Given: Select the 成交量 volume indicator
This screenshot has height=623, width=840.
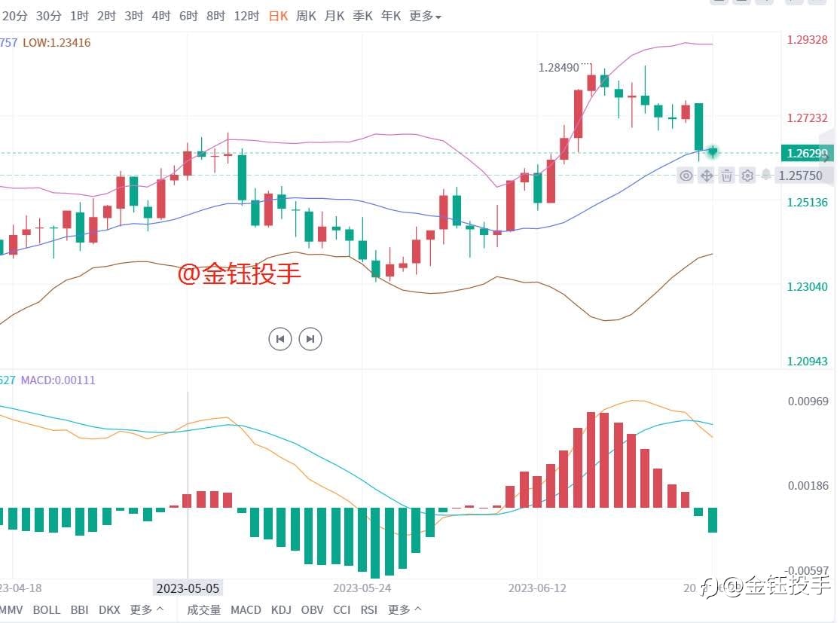Looking at the screenshot, I should click(203, 609).
